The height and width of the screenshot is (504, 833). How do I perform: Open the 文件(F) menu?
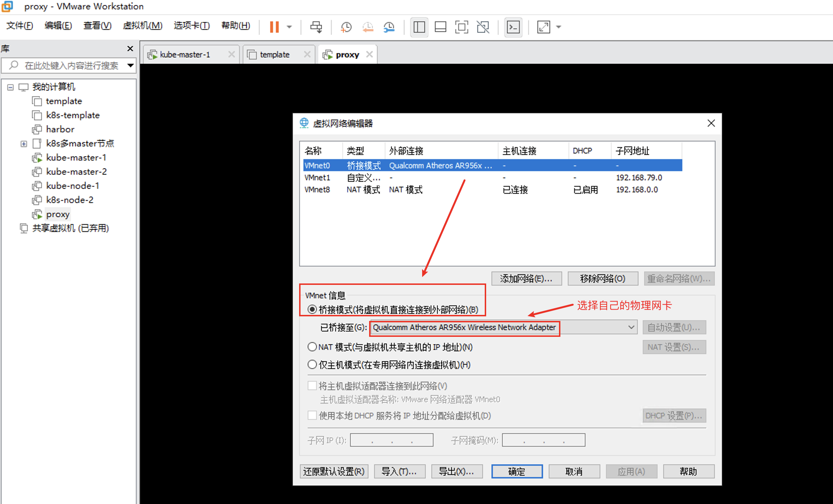[20, 25]
